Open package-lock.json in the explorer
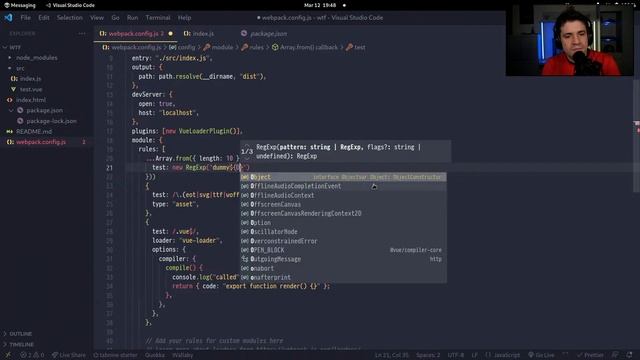Image resolution: width=640 pixels, height=360 pixels. click(51, 121)
